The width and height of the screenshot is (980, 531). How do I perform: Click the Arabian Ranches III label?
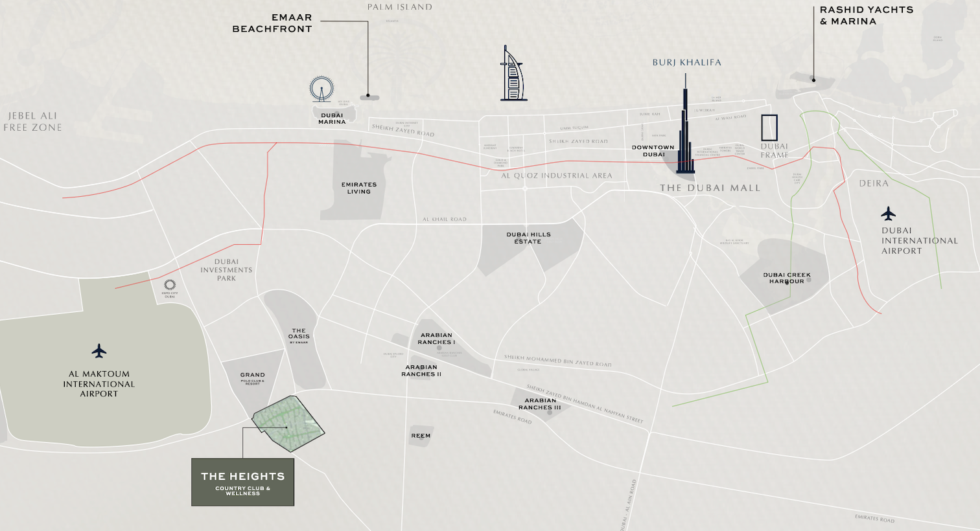pos(540,404)
